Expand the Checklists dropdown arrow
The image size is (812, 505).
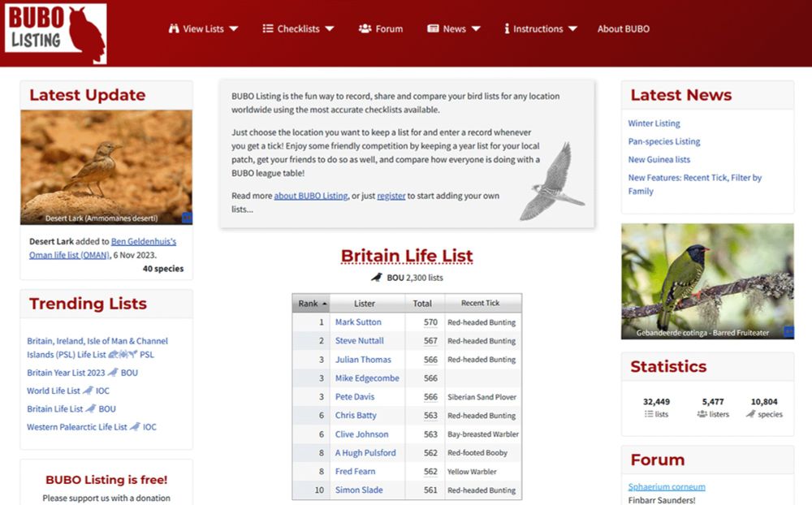(x=330, y=28)
